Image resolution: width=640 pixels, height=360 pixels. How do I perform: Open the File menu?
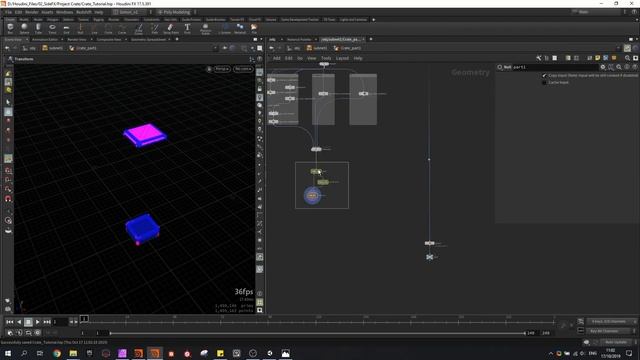pyautogui.click(x=9, y=12)
